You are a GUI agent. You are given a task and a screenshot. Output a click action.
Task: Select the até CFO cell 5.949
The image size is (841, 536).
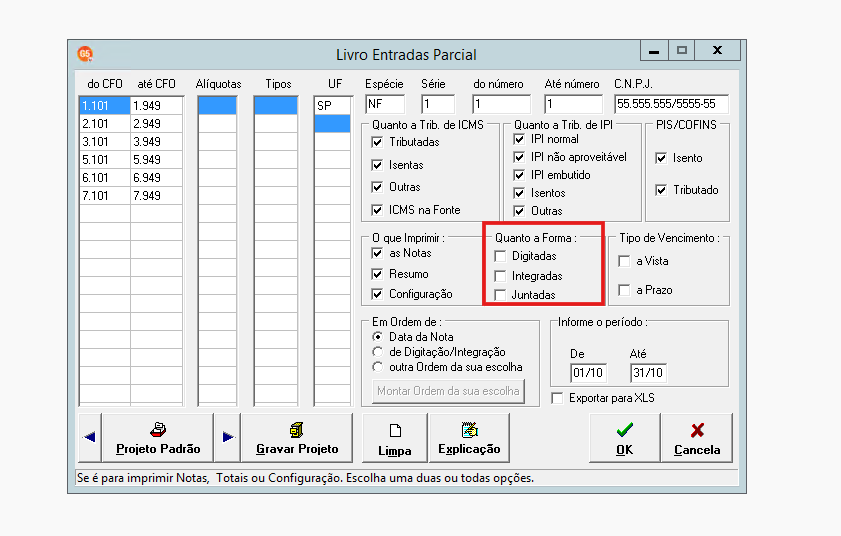point(157,160)
